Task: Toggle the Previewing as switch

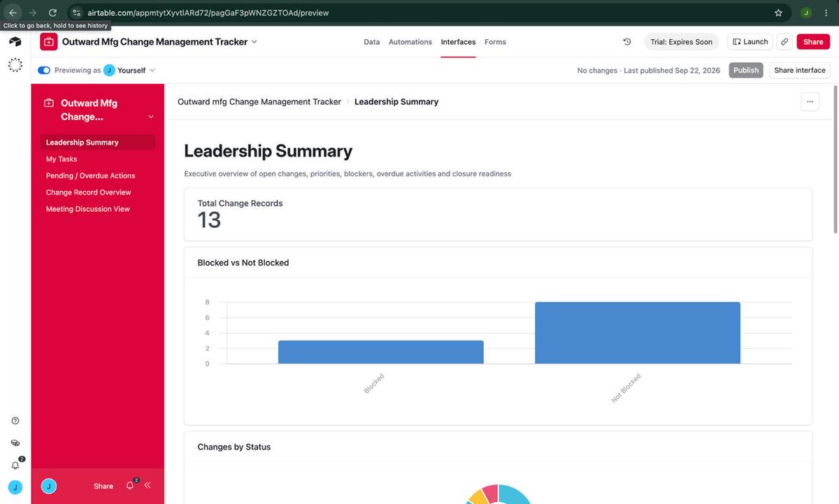Action: coord(44,70)
